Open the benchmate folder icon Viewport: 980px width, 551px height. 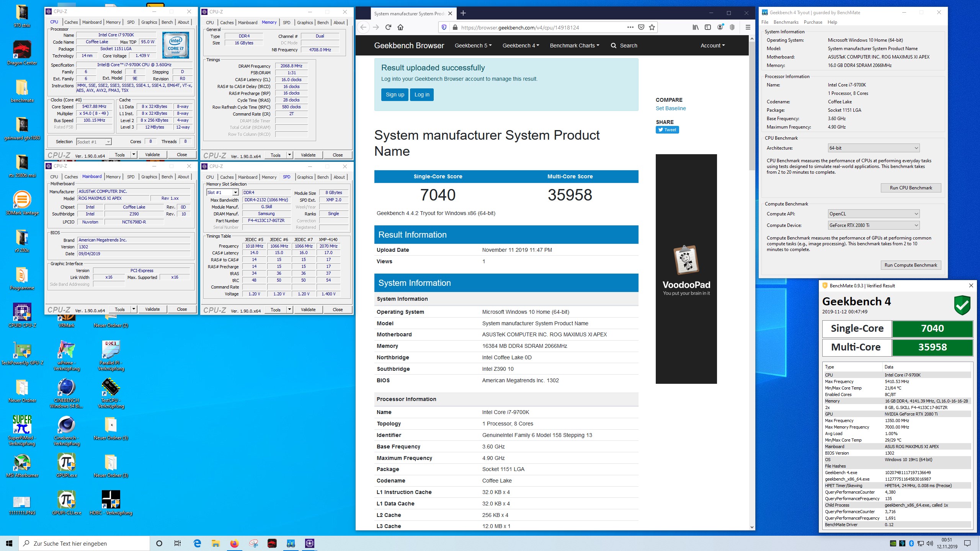22,90
